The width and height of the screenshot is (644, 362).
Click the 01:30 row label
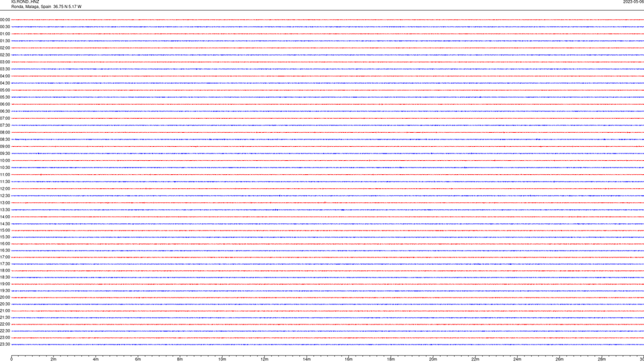(x=5, y=41)
